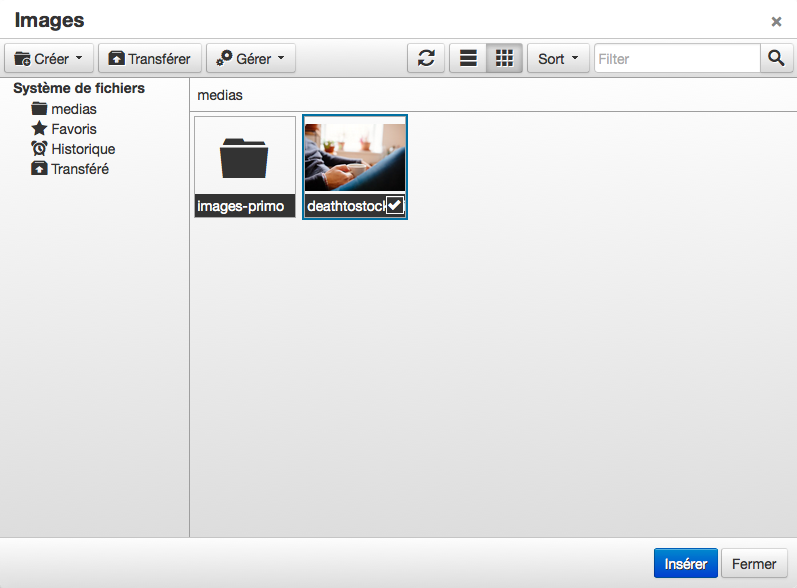
Task: Click the Fermer button
Action: coord(754,564)
